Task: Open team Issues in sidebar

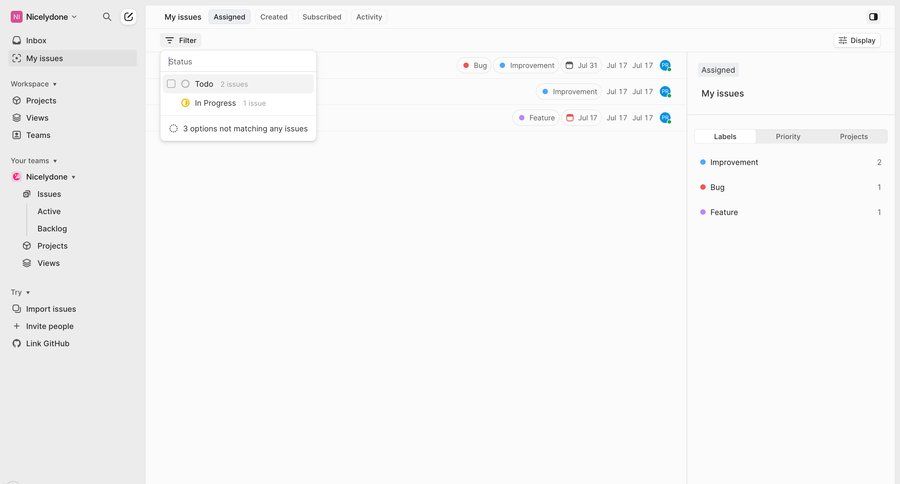Action: [49, 194]
